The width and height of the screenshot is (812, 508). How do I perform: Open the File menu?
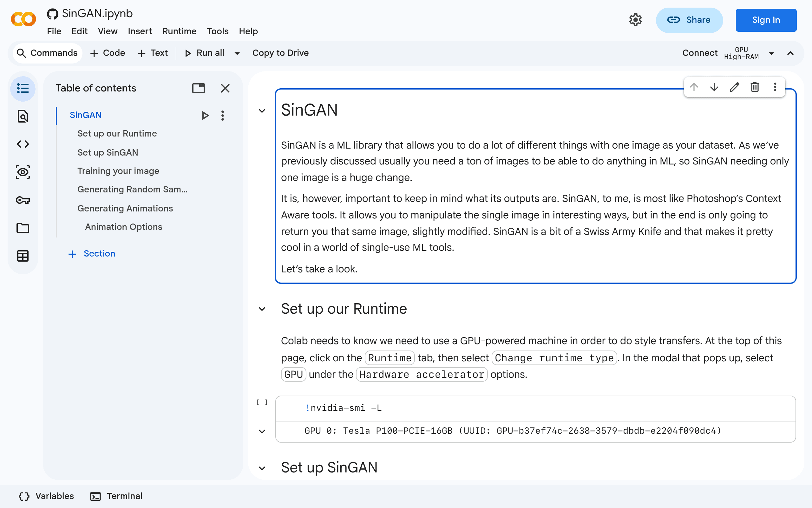[54, 31]
